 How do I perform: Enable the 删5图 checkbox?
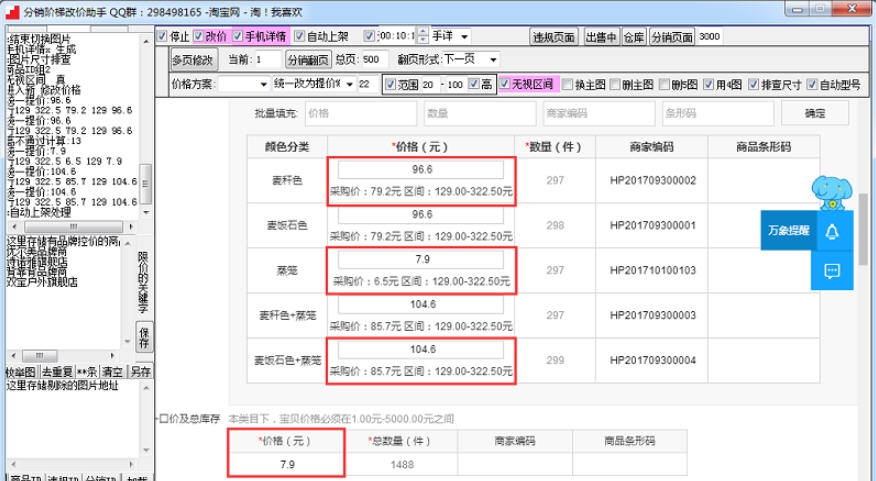(x=664, y=84)
